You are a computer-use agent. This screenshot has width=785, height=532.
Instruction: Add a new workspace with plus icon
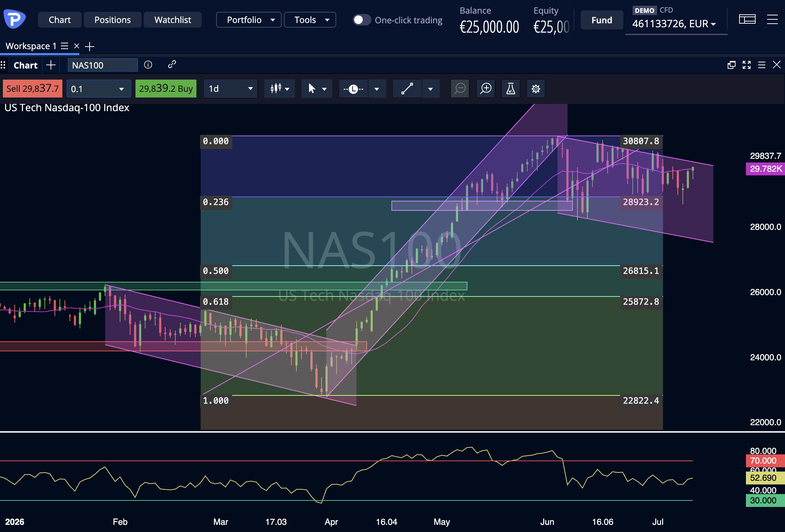[90, 46]
